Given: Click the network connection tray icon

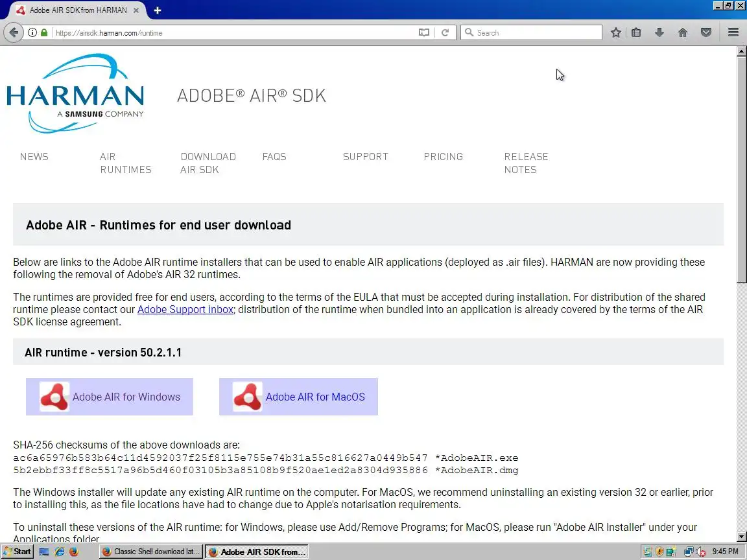Looking at the screenshot, I should pos(689,552).
